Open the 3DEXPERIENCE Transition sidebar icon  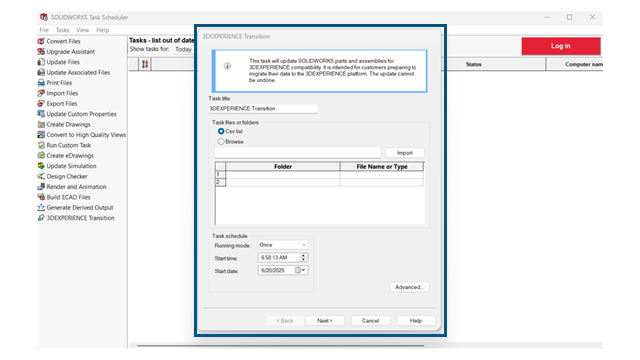41,218
